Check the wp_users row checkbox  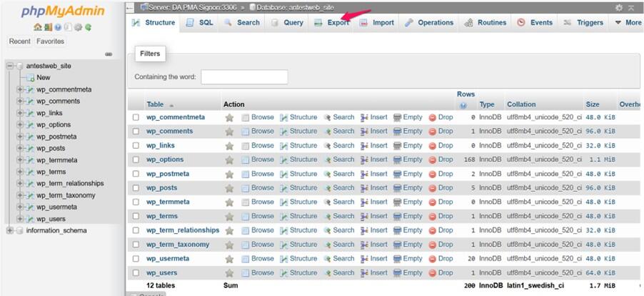point(136,273)
